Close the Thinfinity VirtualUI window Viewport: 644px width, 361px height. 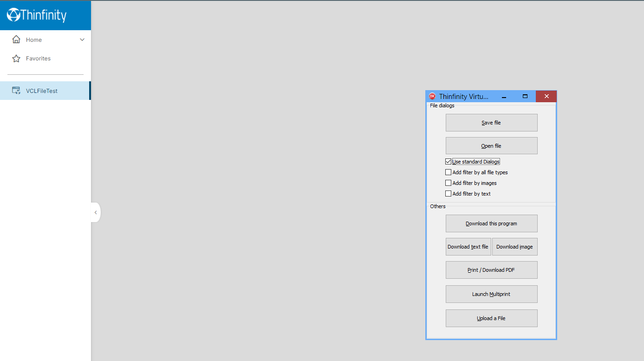click(x=546, y=97)
